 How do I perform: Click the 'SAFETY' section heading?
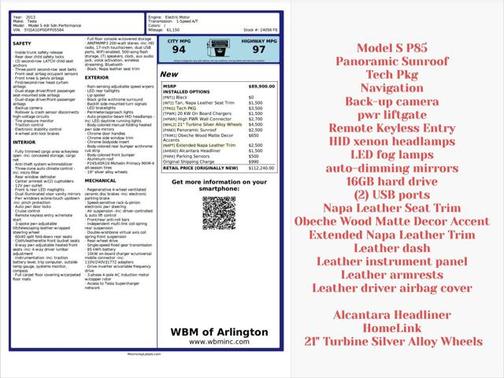pos(22,43)
